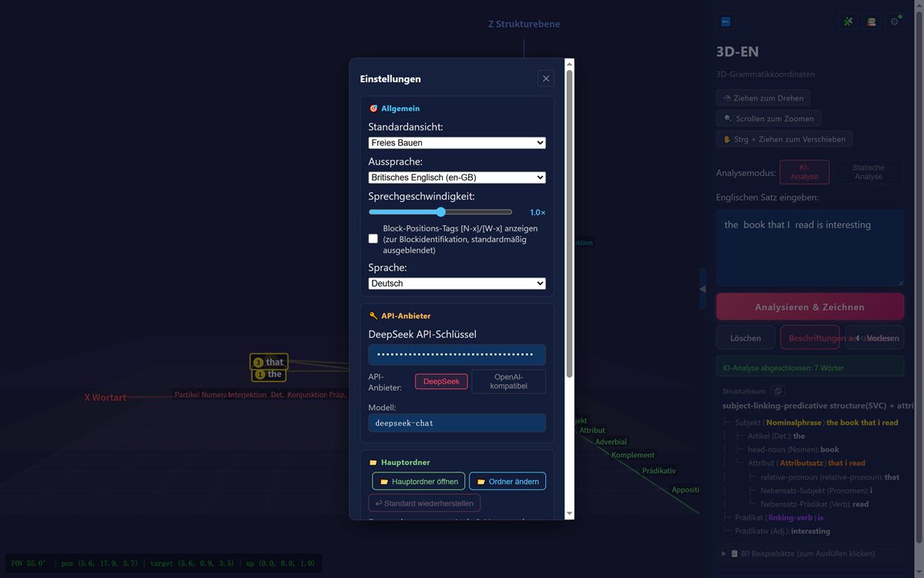Open the Sprache dropdown set to Deutsch
The width and height of the screenshot is (924, 578).
pyautogui.click(x=457, y=283)
